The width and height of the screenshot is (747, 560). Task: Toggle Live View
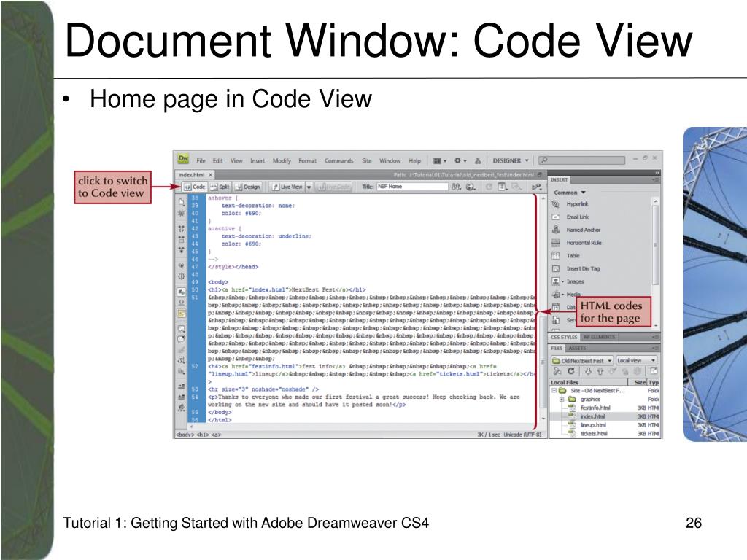[x=287, y=187]
